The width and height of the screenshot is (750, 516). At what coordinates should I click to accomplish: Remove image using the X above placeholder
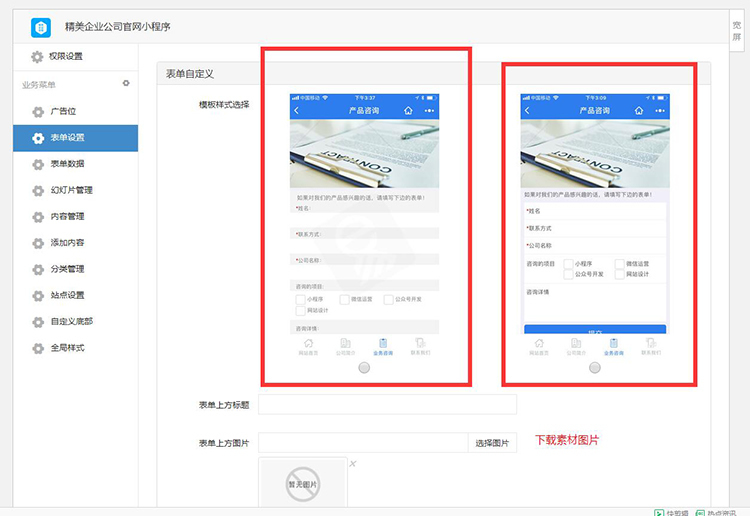[x=352, y=464]
